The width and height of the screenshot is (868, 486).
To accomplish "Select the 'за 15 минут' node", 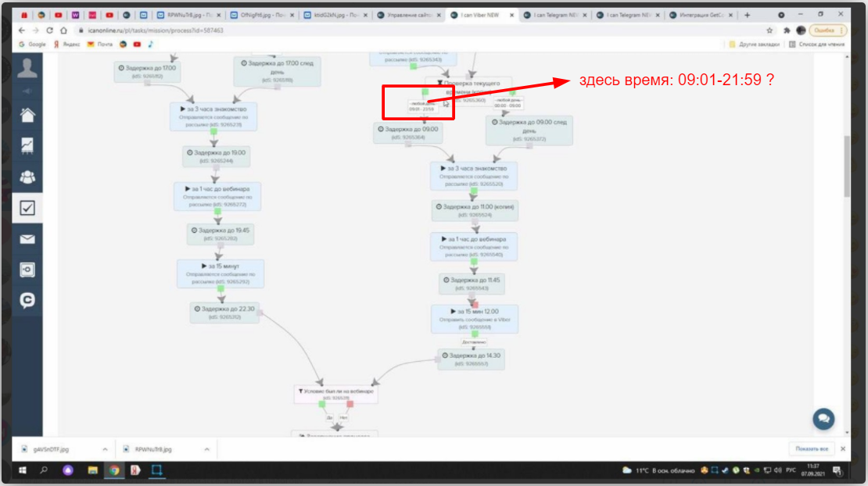I will click(221, 273).
